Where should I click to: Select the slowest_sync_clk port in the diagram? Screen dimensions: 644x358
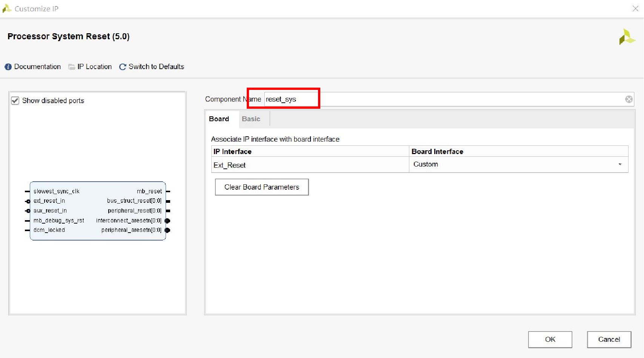click(56, 191)
